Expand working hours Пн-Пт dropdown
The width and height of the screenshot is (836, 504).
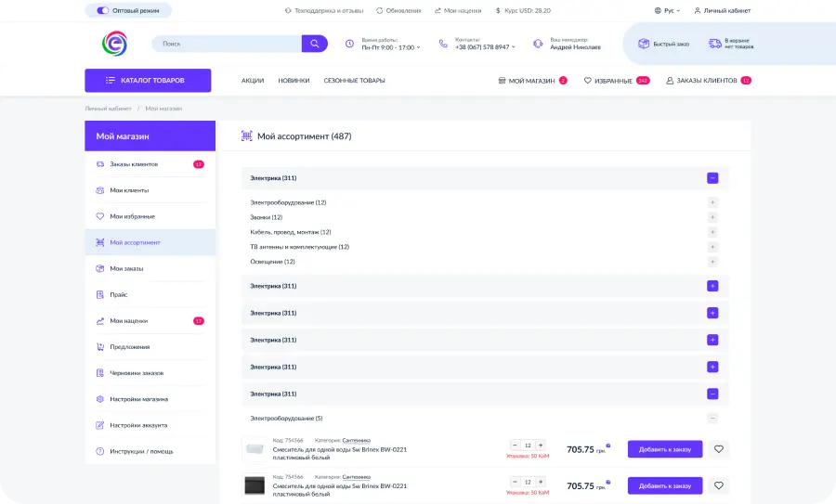391,47
